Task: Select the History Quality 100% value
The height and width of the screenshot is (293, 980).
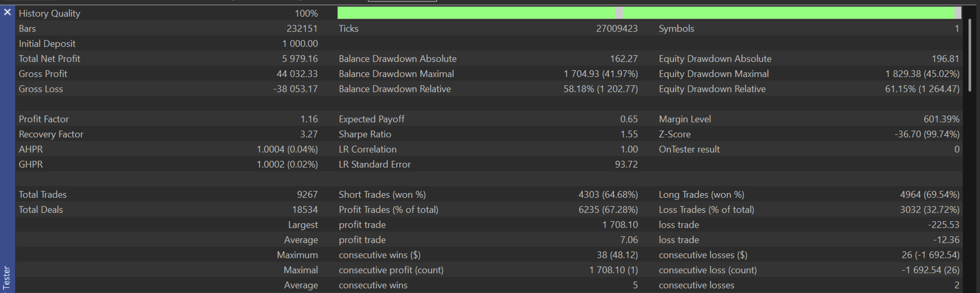Action: [x=306, y=14]
